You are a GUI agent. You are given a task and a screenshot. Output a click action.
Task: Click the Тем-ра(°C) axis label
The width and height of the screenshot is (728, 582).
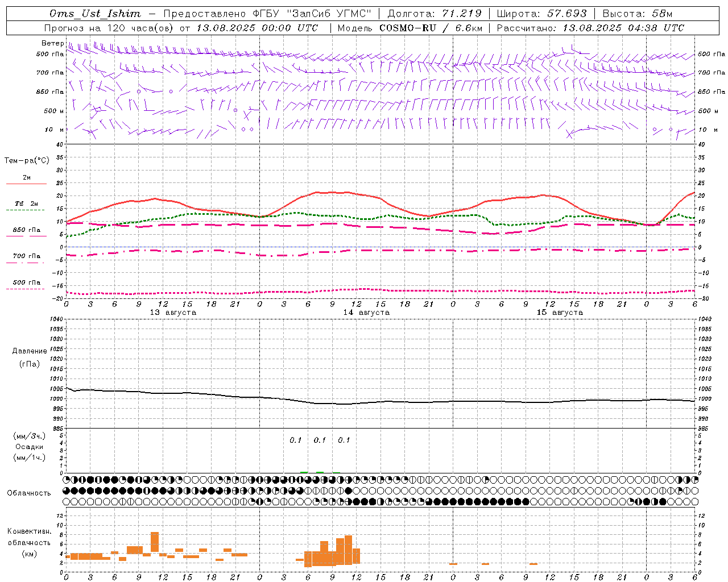[x=27, y=161]
